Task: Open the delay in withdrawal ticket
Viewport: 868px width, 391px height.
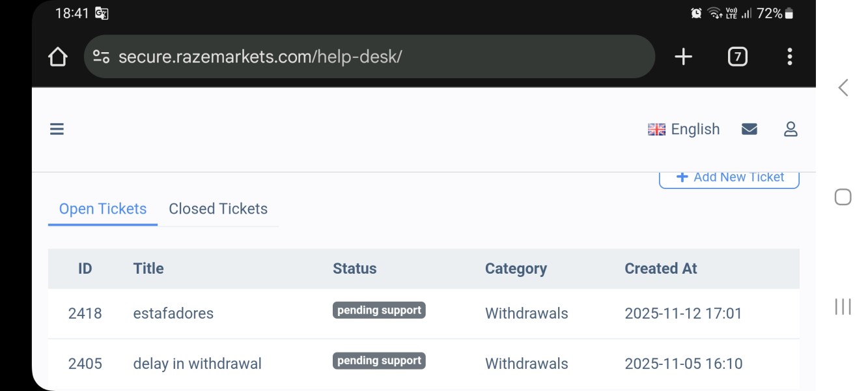Action: [x=197, y=364]
